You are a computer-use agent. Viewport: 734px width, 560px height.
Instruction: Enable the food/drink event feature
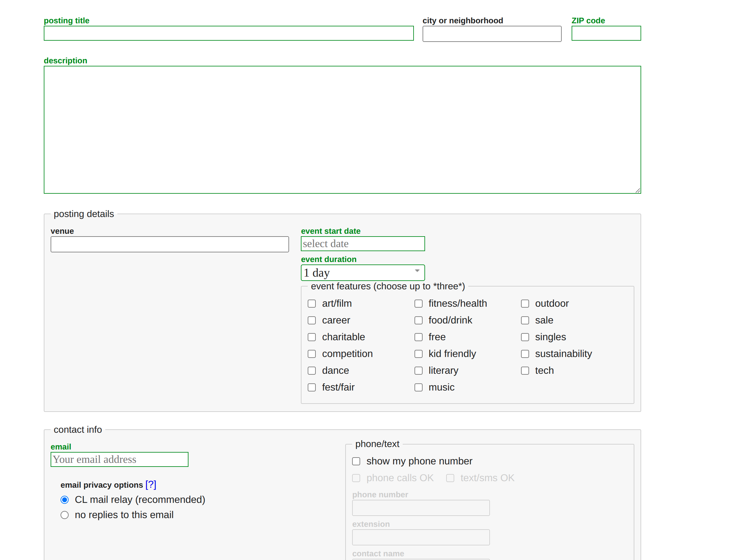[x=418, y=320]
